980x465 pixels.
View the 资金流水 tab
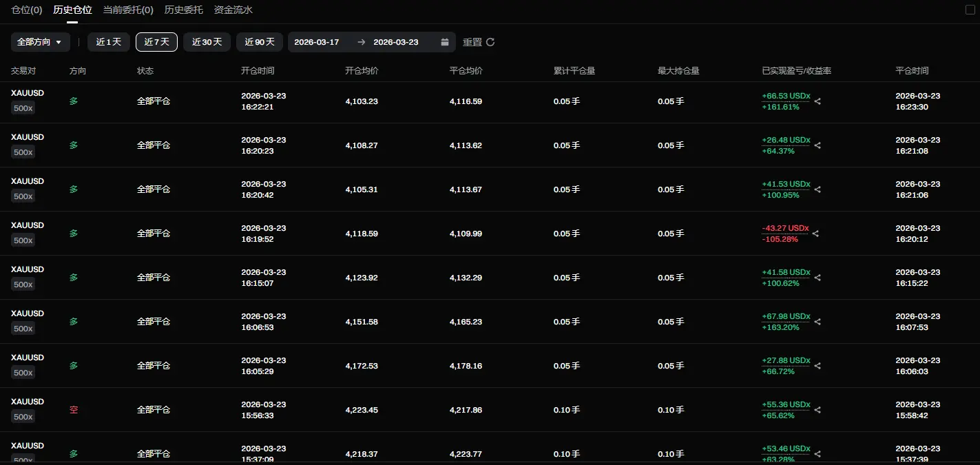pyautogui.click(x=233, y=10)
